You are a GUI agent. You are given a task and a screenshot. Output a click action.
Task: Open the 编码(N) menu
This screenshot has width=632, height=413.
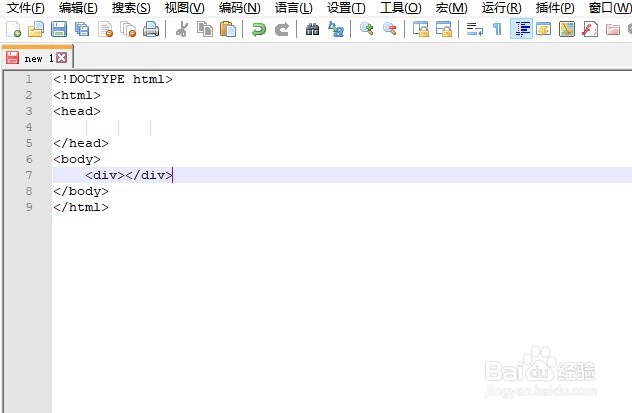(239, 8)
